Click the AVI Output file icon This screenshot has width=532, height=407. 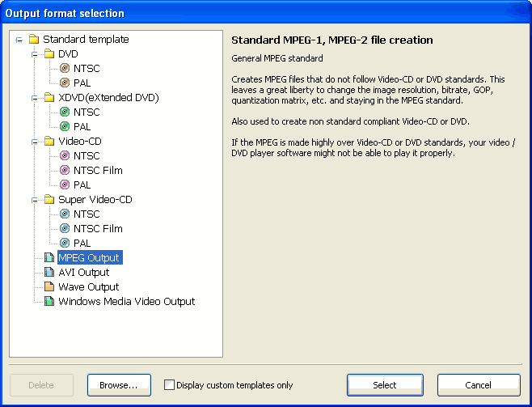click(49, 272)
